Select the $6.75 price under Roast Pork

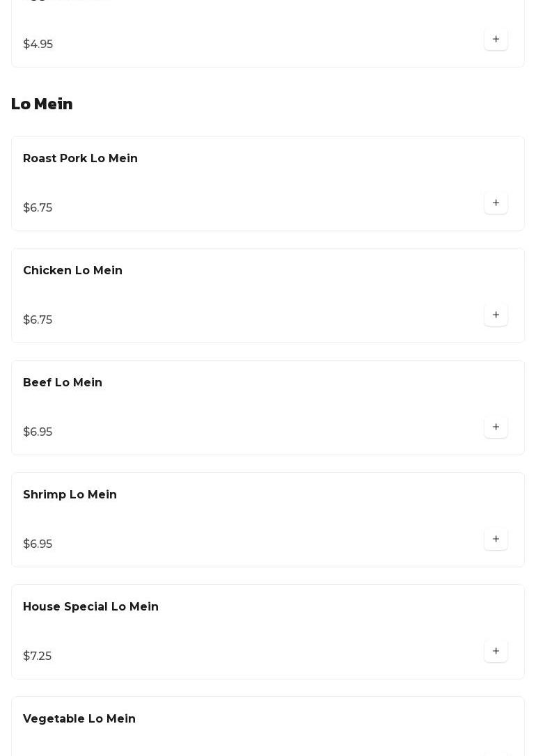pos(38,208)
